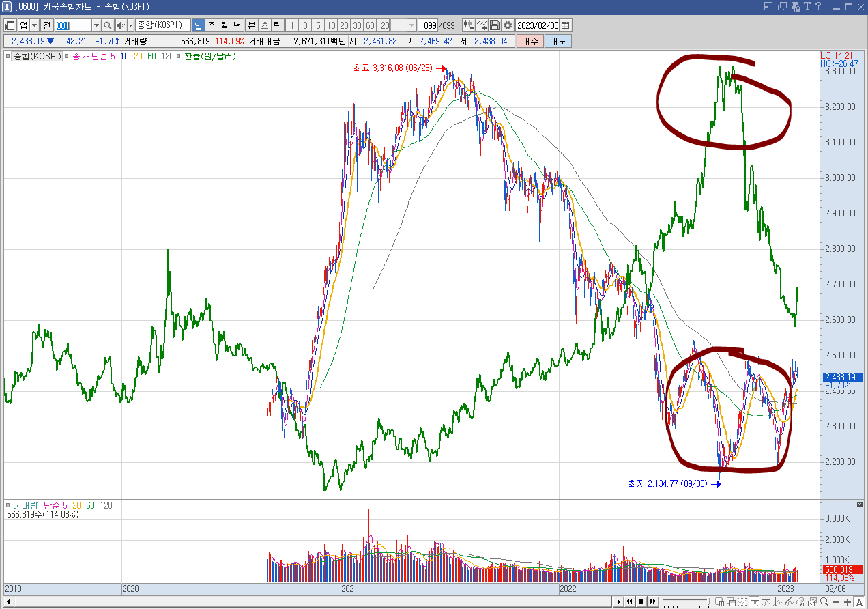Click the speaker sound icon
The height and width of the screenshot is (609, 868).
tap(121, 25)
